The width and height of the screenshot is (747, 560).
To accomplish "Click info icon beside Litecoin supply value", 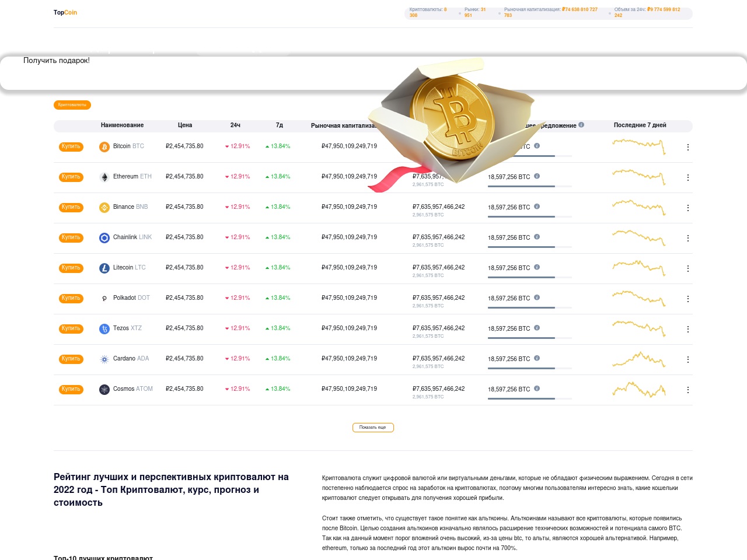I will tap(537, 267).
